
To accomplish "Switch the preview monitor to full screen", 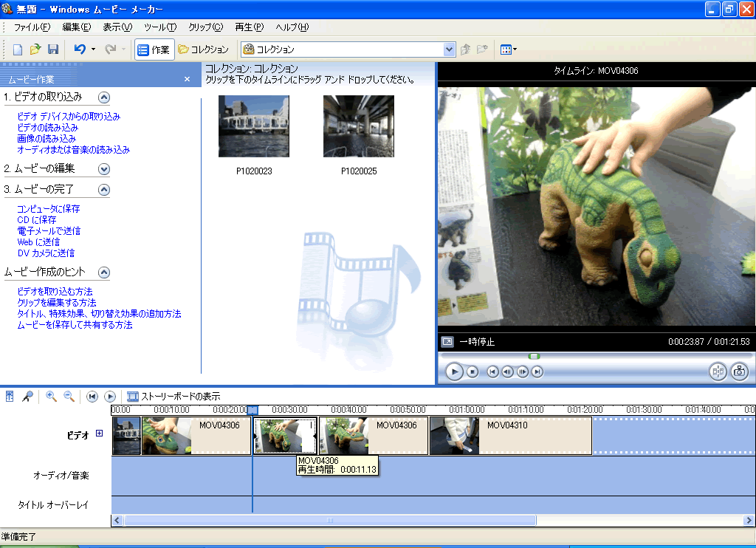I will [x=447, y=341].
